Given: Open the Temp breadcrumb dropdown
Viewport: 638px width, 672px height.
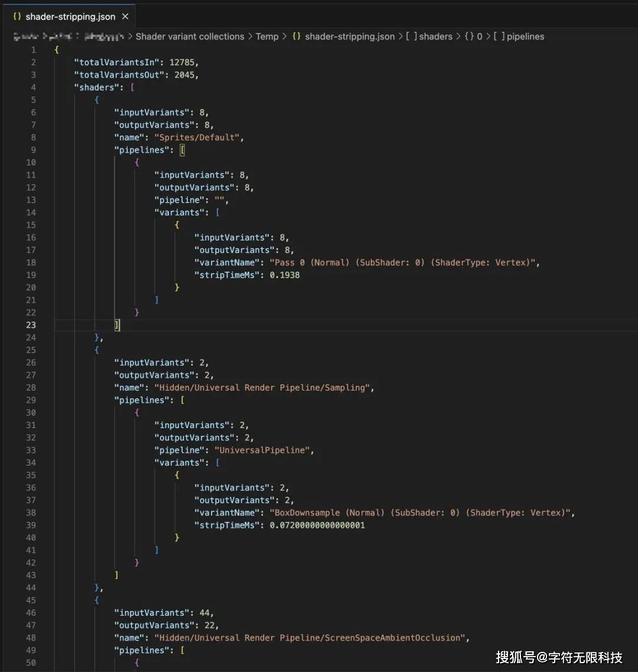Looking at the screenshot, I should (267, 36).
